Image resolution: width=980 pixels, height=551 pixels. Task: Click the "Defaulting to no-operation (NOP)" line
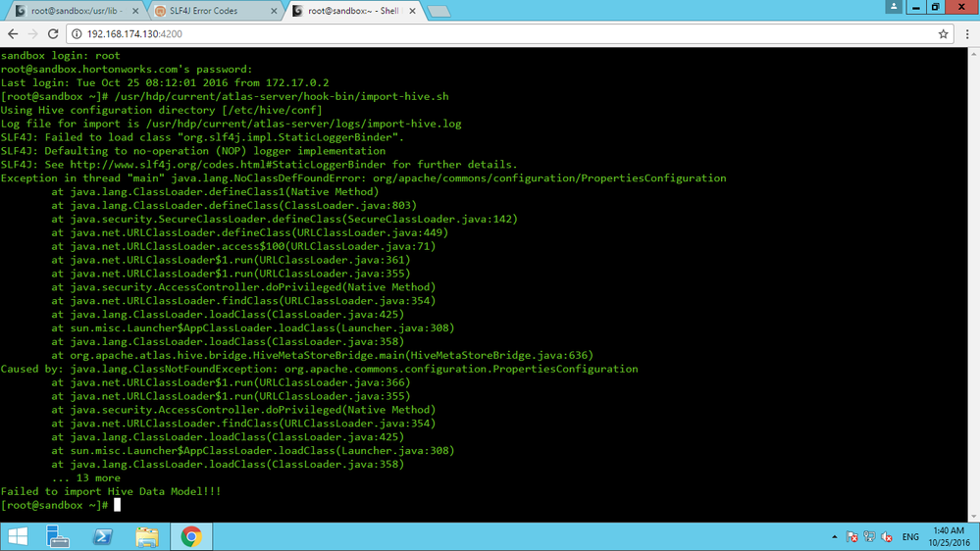[x=193, y=151]
